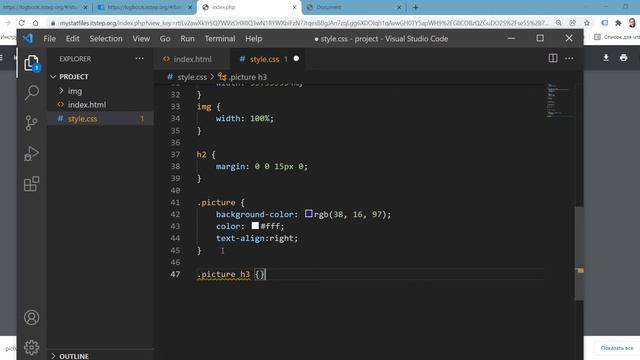Select style.css in Explorer tree
Viewport: 640px width, 360px height.
[100, 118]
